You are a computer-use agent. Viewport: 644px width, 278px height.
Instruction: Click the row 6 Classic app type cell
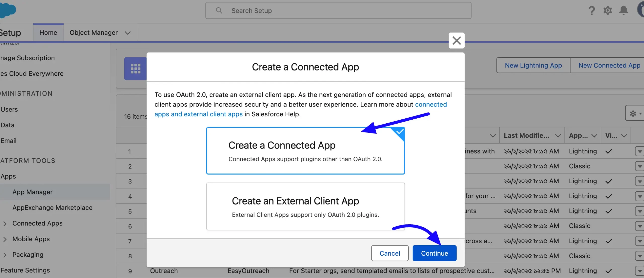(580, 226)
